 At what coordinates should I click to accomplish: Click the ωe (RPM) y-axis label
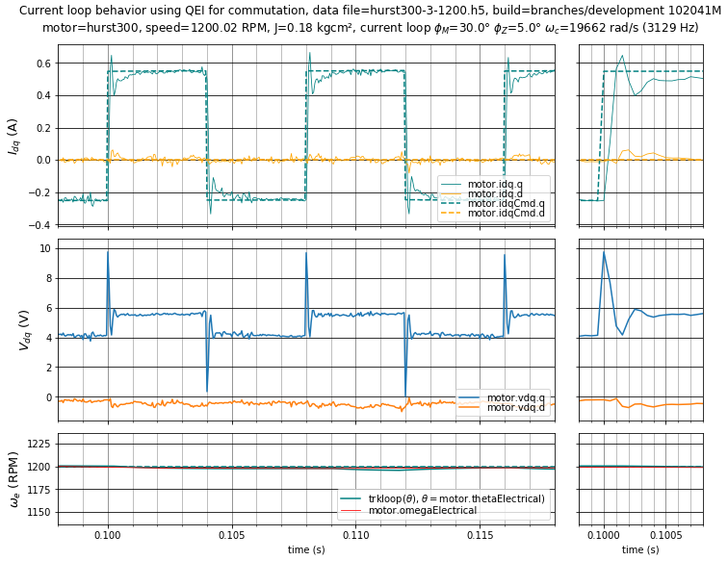pyautogui.click(x=13, y=478)
